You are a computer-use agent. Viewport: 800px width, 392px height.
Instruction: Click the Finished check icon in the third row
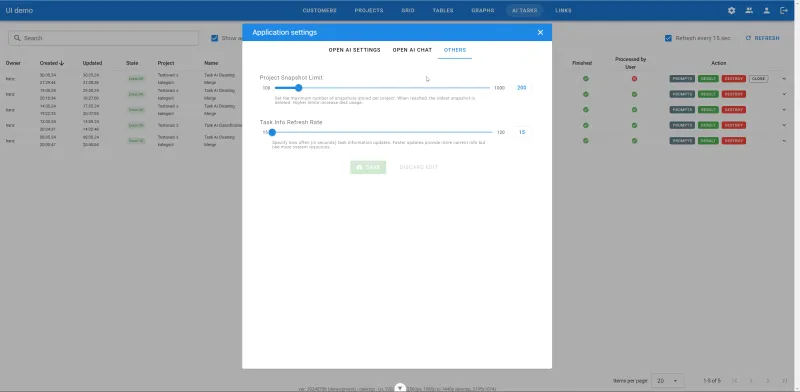click(x=586, y=110)
